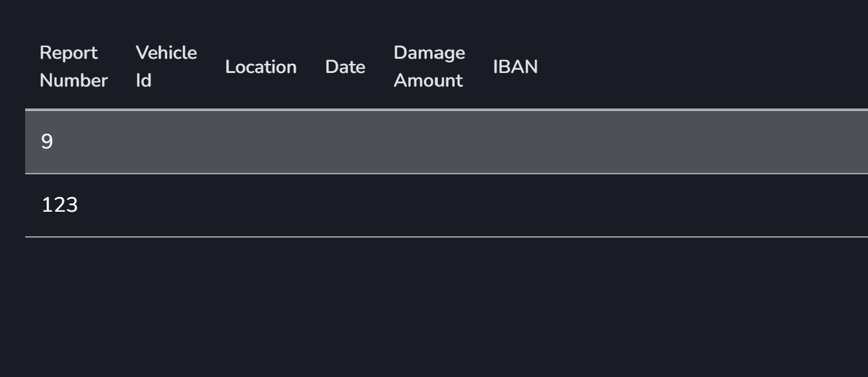This screenshot has height=377, width=868.
Task: Select the Damage Amount column header
Action: (429, 66)
